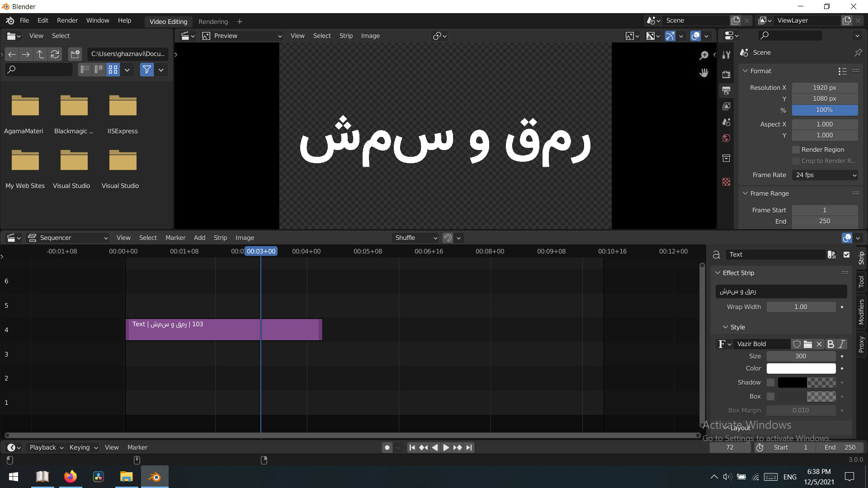This screenshot has width=868, height=488.
Task: Open the Render properties tab icon
Action: coord(726,75)
